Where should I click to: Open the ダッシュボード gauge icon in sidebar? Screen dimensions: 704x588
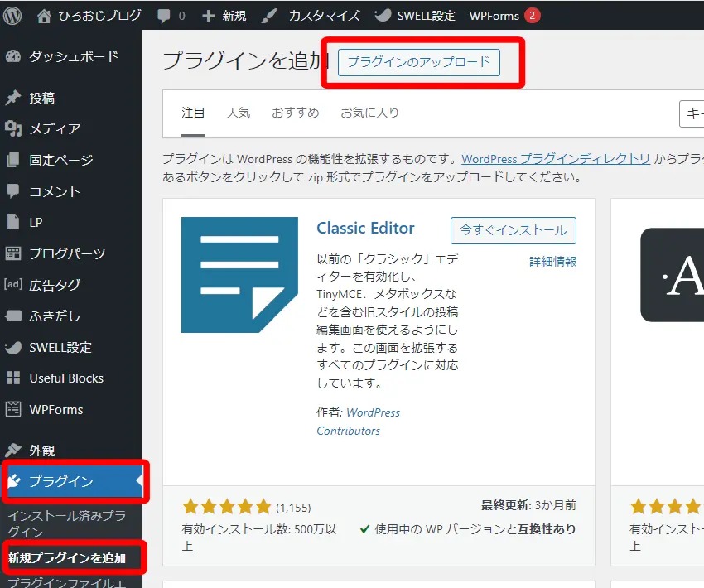click(12, 56)
